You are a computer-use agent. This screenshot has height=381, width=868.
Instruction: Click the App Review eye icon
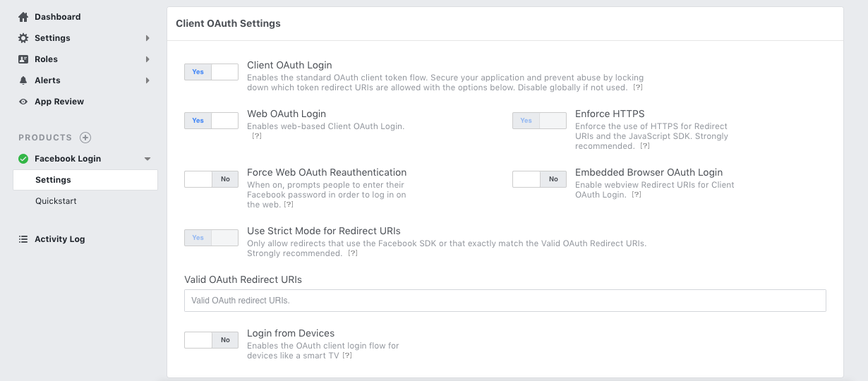(x=23, y=102)
